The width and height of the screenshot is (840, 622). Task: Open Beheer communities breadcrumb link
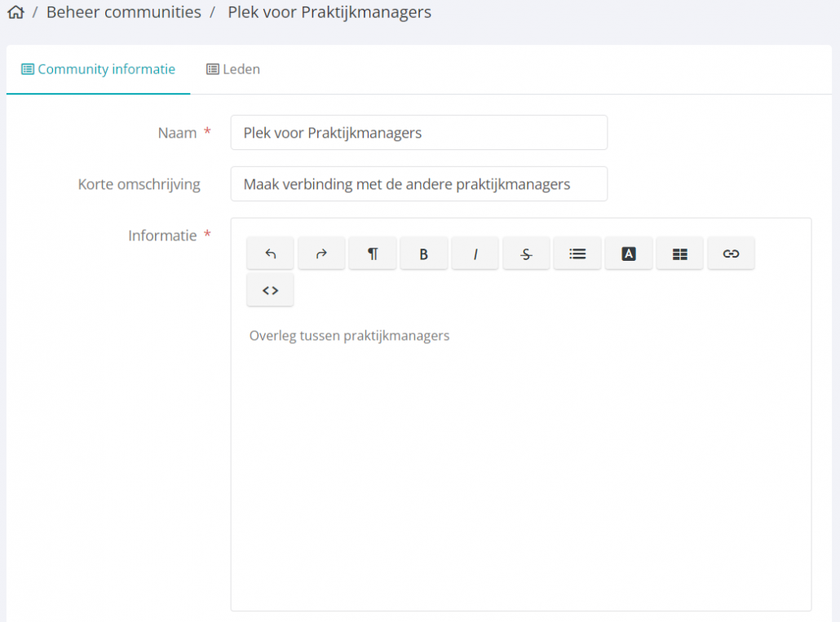[x=124, y=11]
